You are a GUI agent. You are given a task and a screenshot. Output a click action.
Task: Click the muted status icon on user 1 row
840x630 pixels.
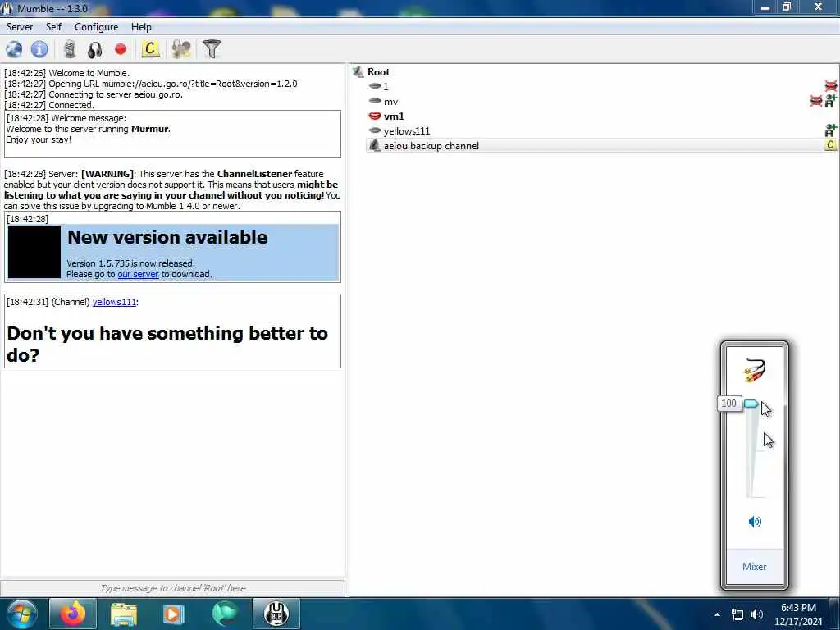831,85
